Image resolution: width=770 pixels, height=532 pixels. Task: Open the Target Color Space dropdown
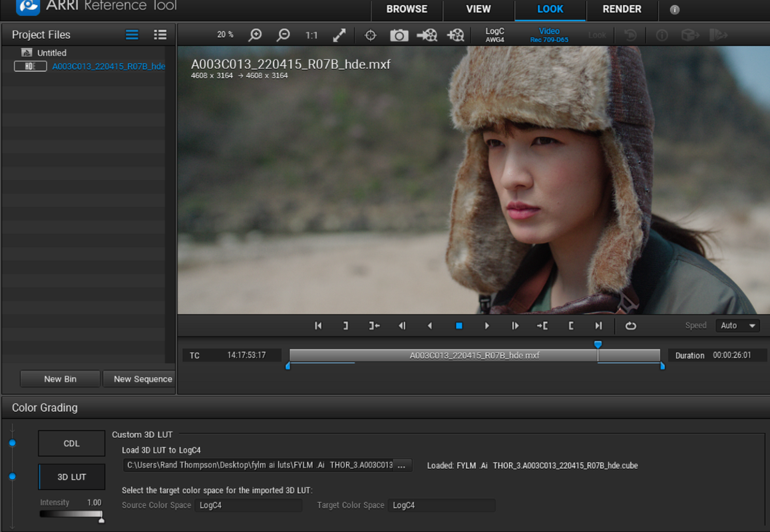pos(441,505)
